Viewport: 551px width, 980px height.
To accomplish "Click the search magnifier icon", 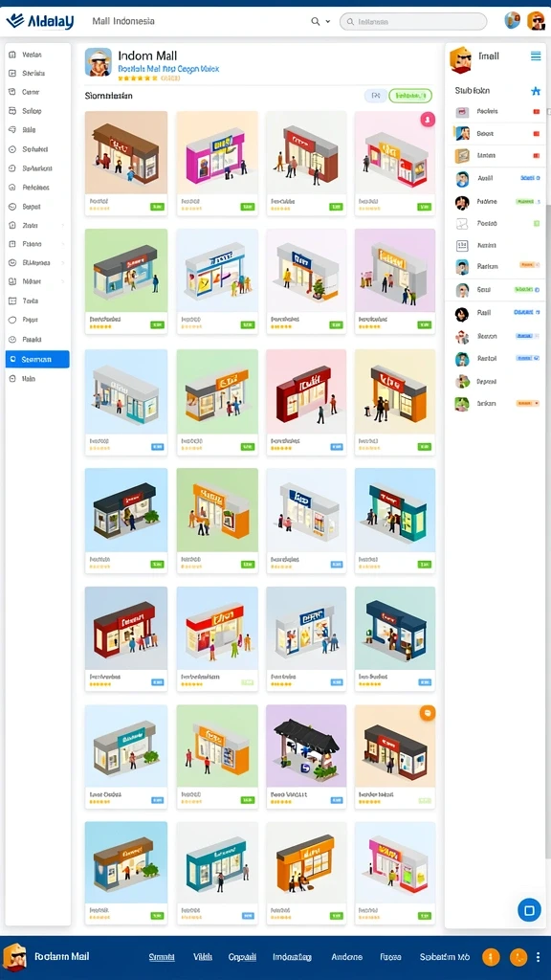I will click(316, 21).
